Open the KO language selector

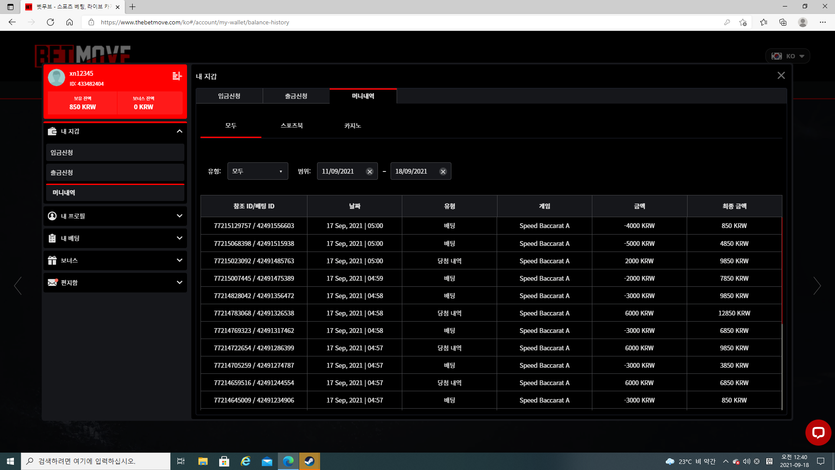[788, 56]
